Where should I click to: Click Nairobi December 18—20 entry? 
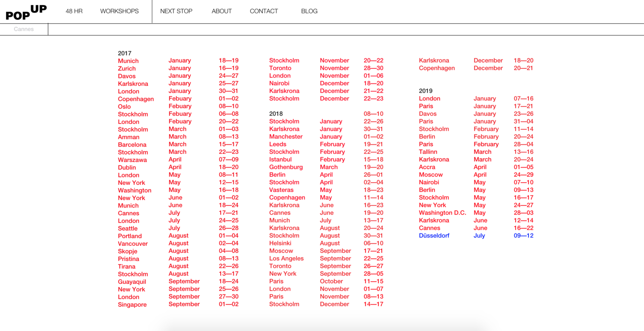(x=326, y=83)
